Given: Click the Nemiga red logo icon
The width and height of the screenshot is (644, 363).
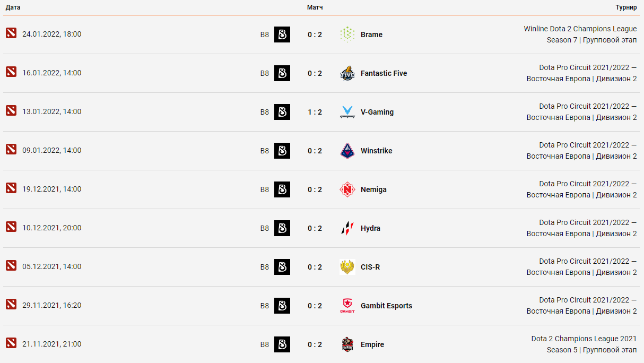Looking at the screenshot, I should pyautogui.click(x=347, y=189).
